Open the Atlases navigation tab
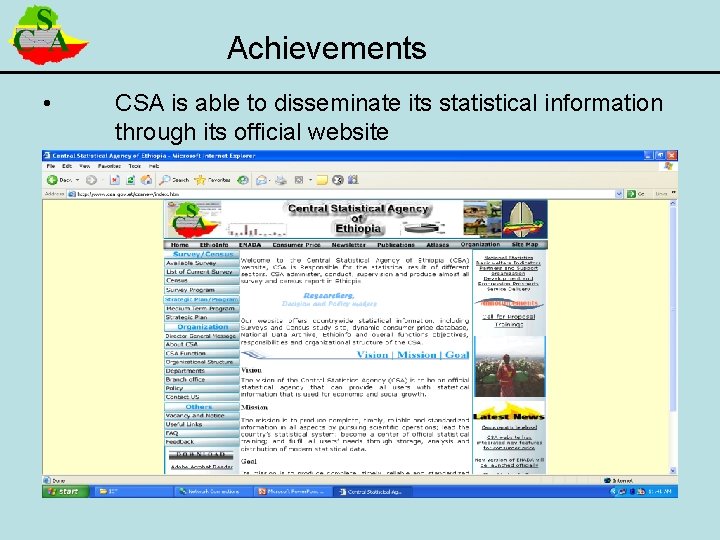 click(x=437, y=245)
